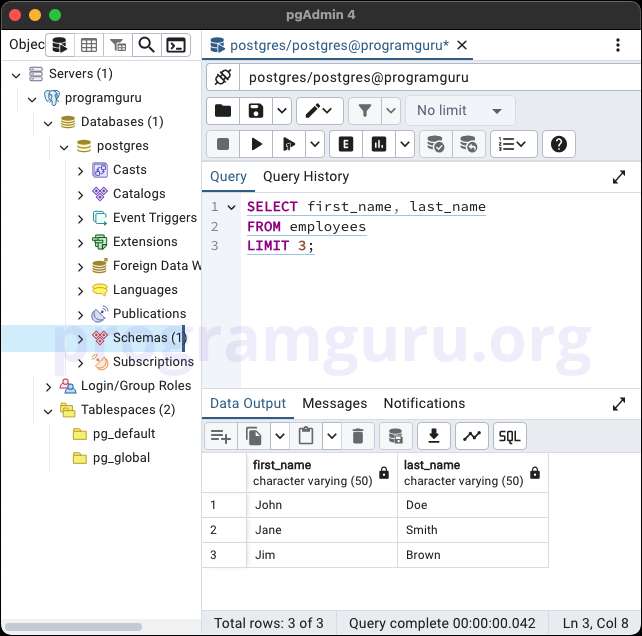Screen dimensions: 642x636
Task: Expand the Casts tree node
Action: (80, 171)
